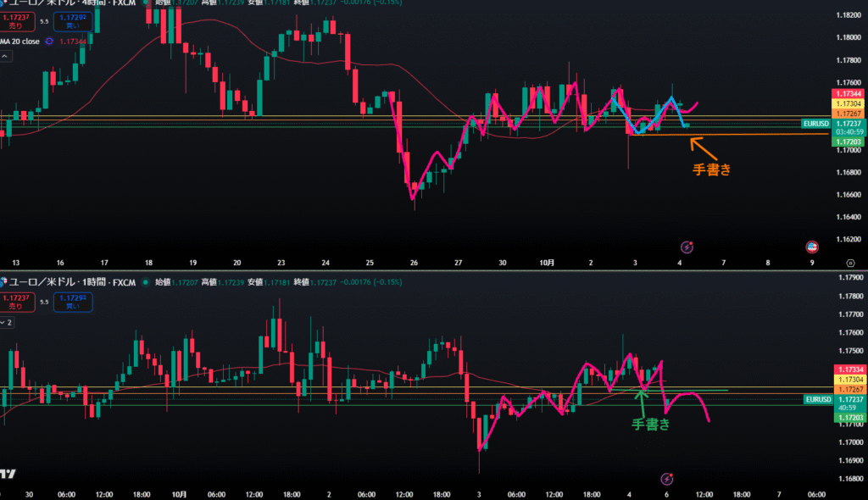
Task: Click the green market status dot on lower chart
Action: tap(146, 281)
